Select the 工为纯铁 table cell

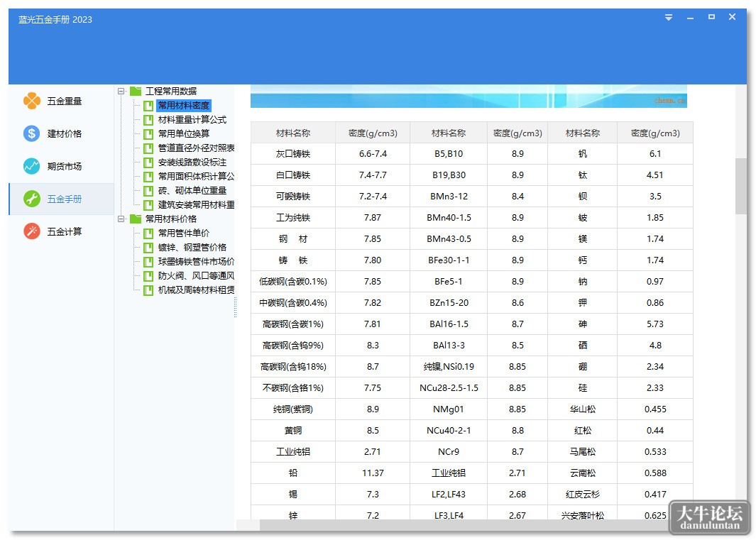click(x=293, y=217)
